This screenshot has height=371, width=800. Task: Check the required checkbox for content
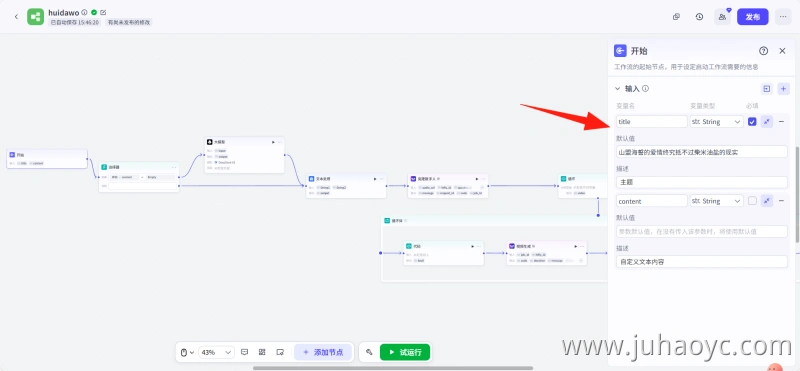pyautogui.click(x=752, y=201)
